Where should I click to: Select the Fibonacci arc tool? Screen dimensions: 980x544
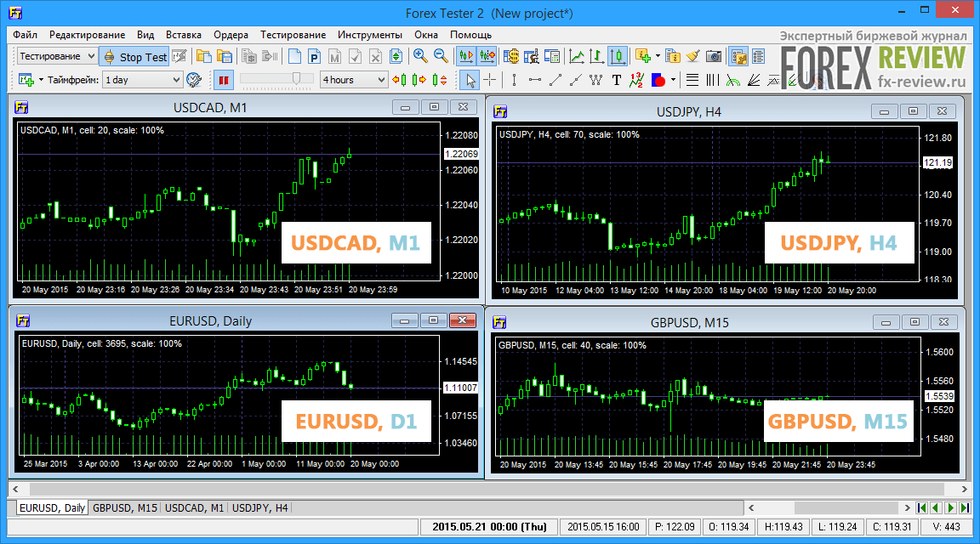pyautogui.click(x=733, y=80)
